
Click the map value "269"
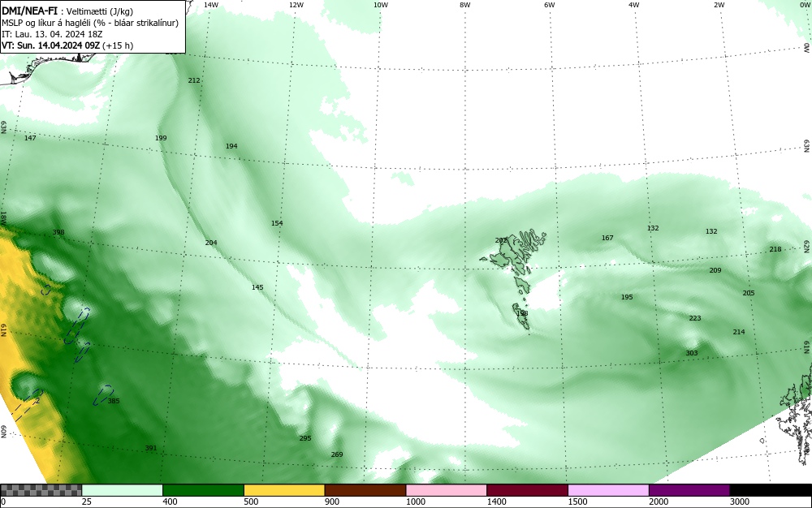coord(337,454)
